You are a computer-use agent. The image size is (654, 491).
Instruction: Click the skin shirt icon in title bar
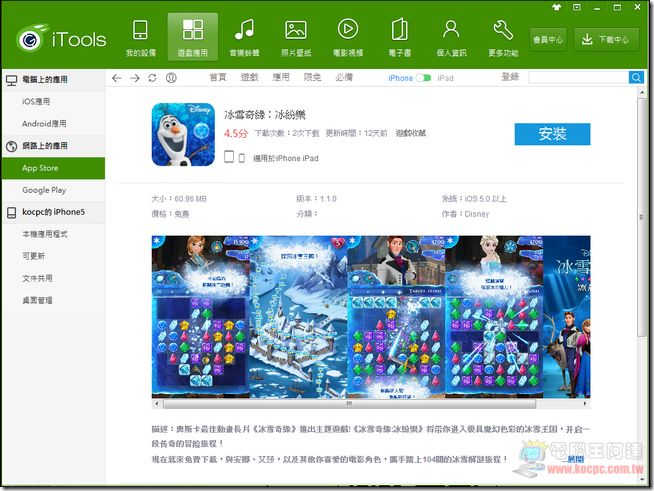(x=556, y=7)
